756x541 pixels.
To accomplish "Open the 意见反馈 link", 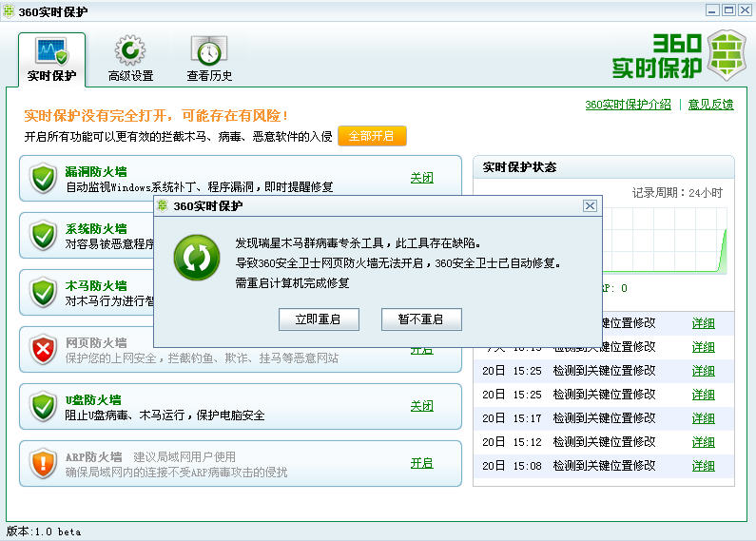I will [x=710, y=105].
